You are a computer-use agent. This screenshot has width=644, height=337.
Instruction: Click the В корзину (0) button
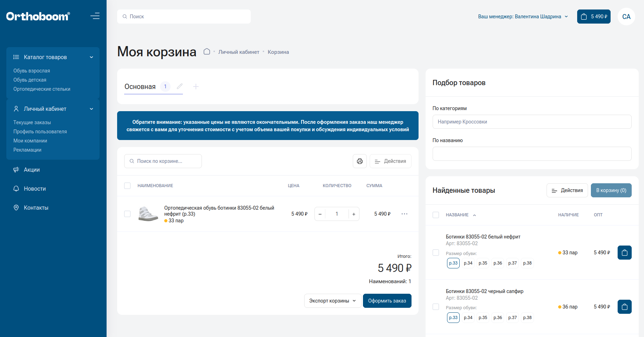coord(611,190)
